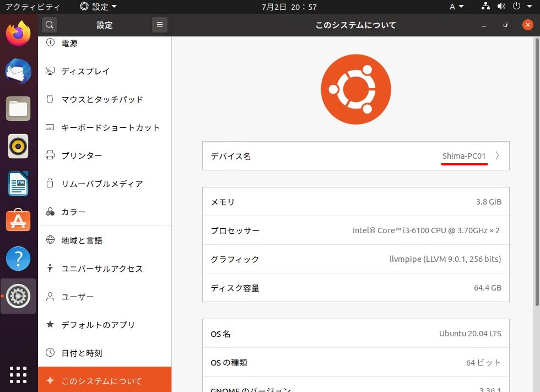This screenshot has width=540, height=392.
Task: Click the 64.4 GB disk capacity value
Action: pyautogui.click(x=488, y=288)
